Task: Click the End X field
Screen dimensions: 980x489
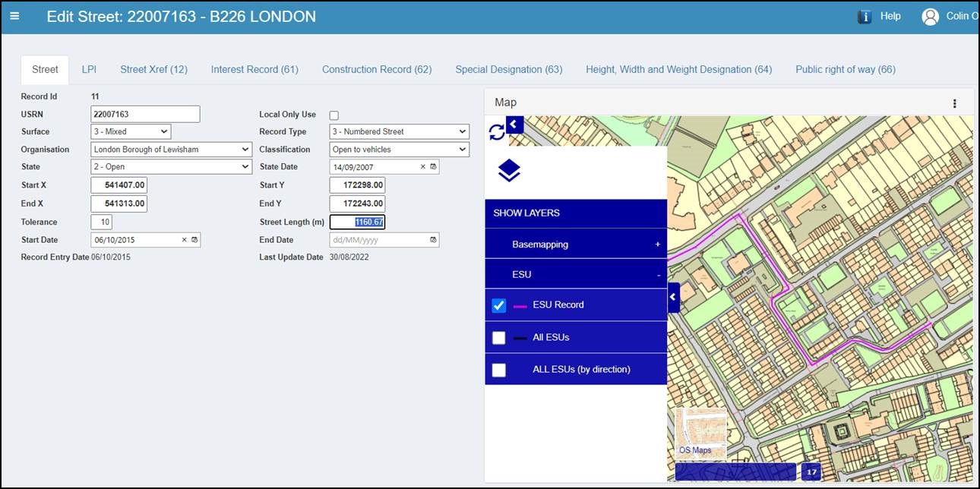Action: coord(119,203)
